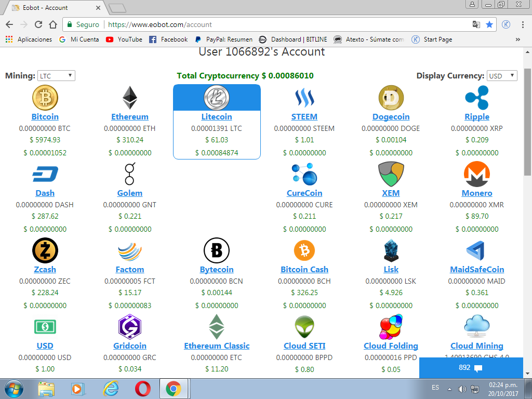Click the Bitcoin Cash orange icon

(x=304, y=250)
